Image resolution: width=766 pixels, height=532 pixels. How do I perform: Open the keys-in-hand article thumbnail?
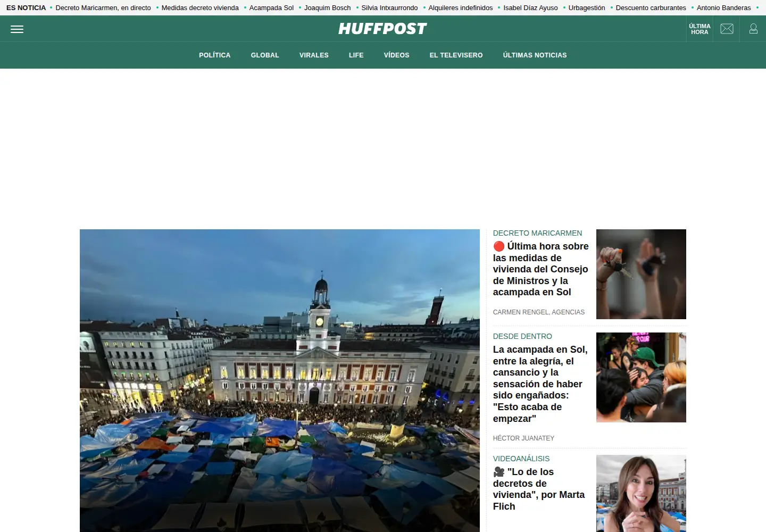tap(641, 274)
